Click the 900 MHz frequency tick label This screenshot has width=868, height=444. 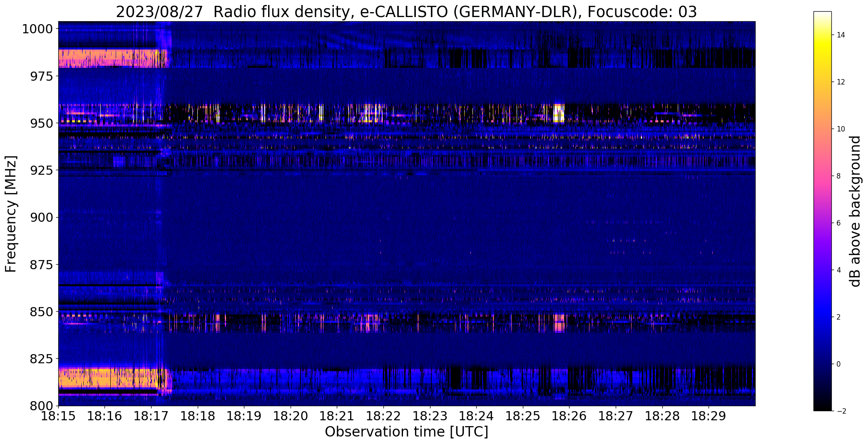pyautogui.click(x=41, y=217)
